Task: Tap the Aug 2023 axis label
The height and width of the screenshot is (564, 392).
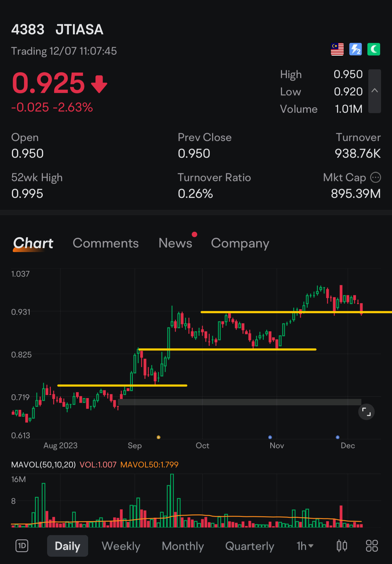Action: (60, 445)
